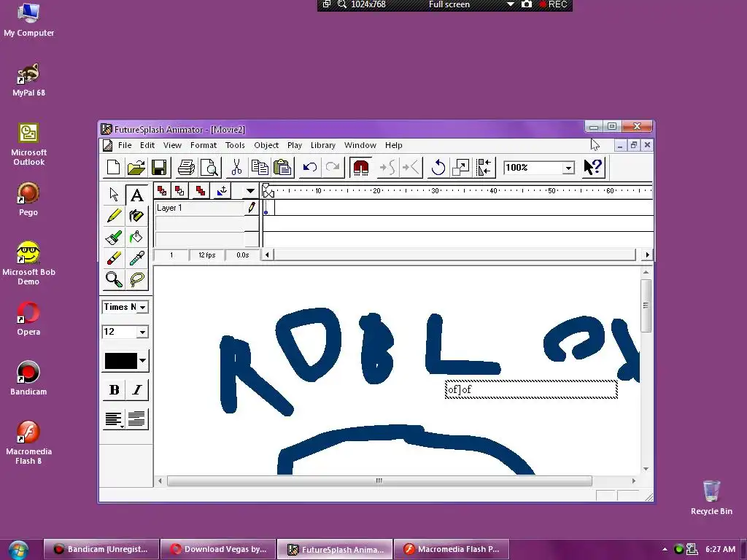
Task: Open the Times font dropdown
Action: (142, 307)
